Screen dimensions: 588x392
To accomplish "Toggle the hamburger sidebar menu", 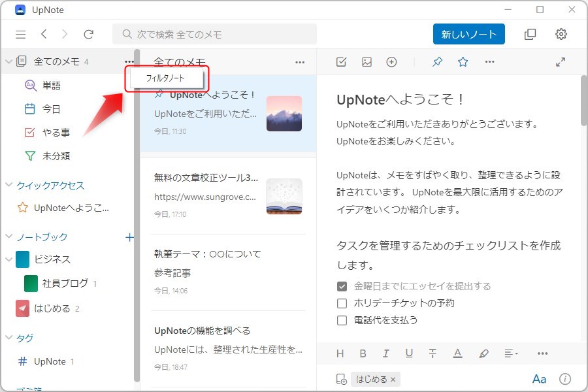I will [21, 35].
